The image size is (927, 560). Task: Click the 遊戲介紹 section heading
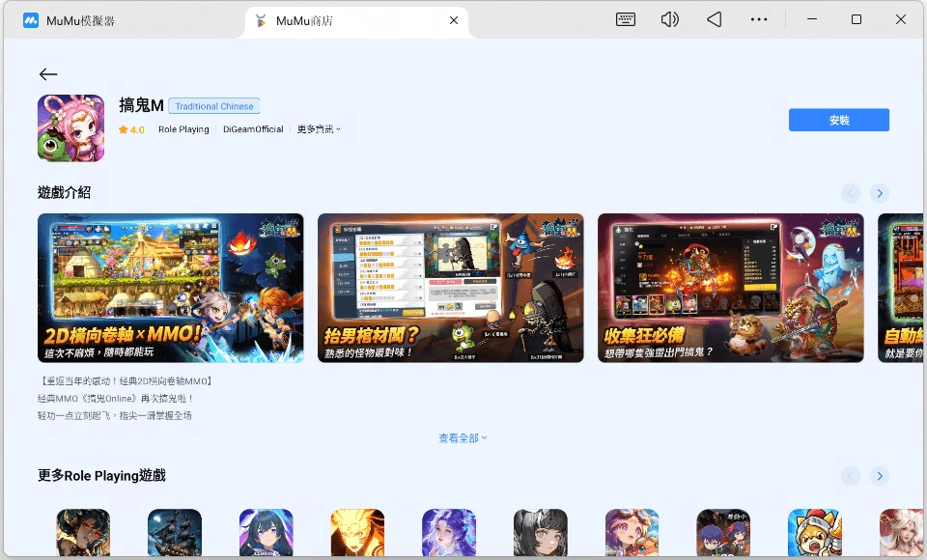64,193
